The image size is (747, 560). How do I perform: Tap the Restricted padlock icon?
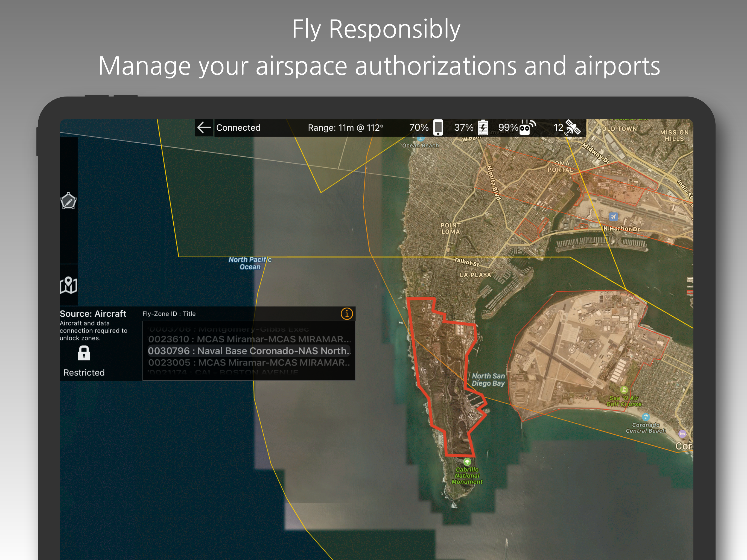pyautogui.click(x=84, y=353)
